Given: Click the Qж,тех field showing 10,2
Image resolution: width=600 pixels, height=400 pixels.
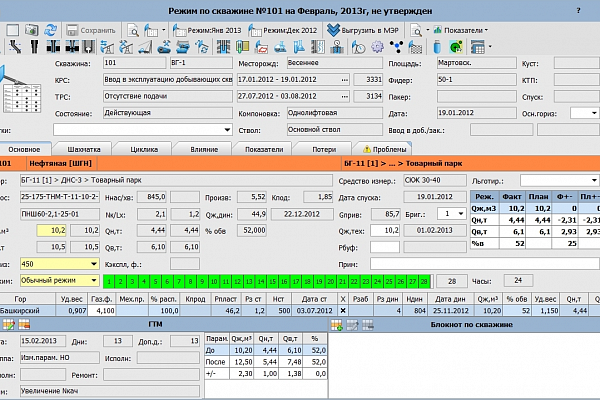Looking at the screenshot, I should click(385, 230).
